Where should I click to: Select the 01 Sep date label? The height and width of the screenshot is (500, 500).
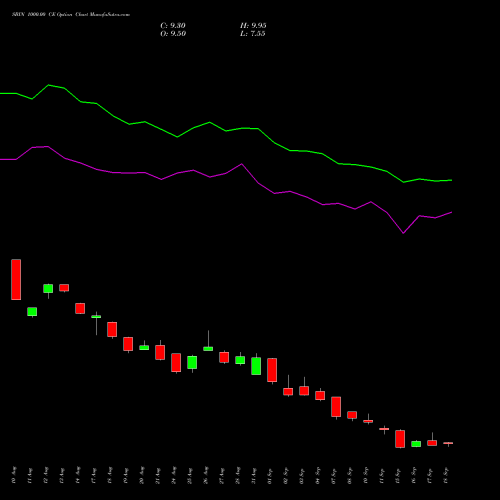270,476
